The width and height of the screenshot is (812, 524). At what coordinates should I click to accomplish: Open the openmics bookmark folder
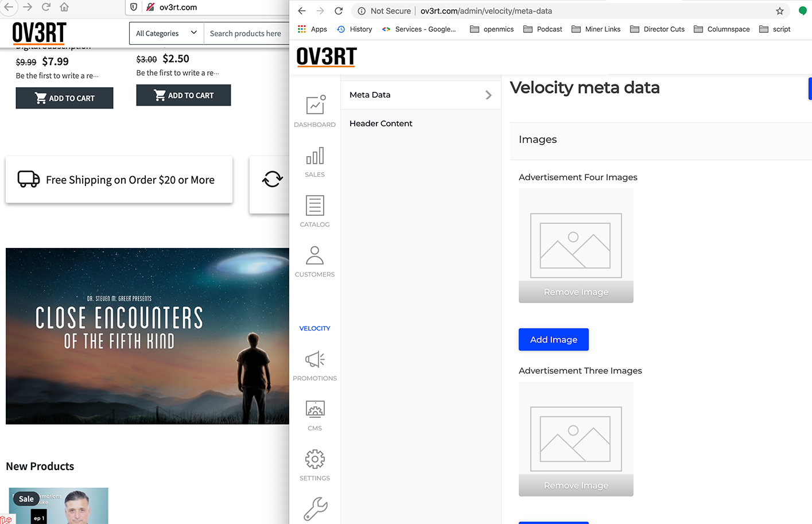pos(492,29)
